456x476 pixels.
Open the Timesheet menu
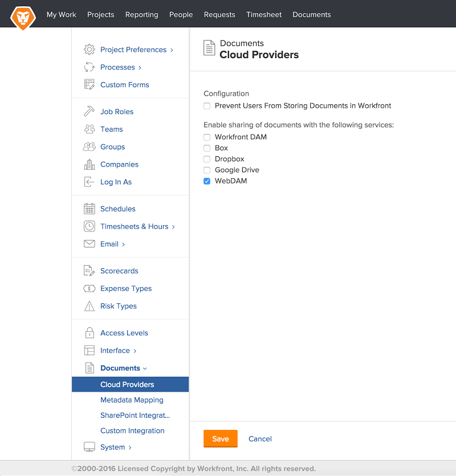pyautogui.click(x=264, y=15)
